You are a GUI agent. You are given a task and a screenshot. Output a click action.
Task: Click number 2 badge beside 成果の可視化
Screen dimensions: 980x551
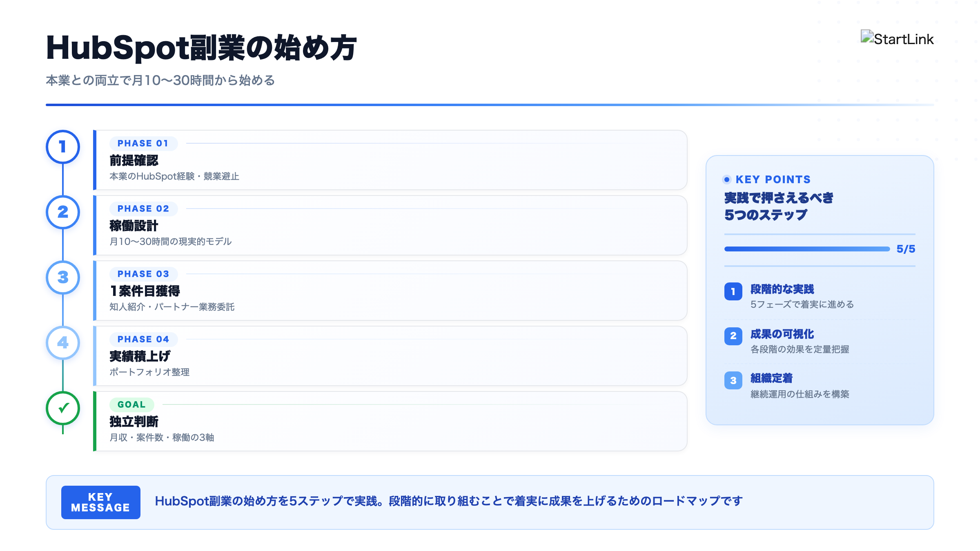[x=733, y=336]
